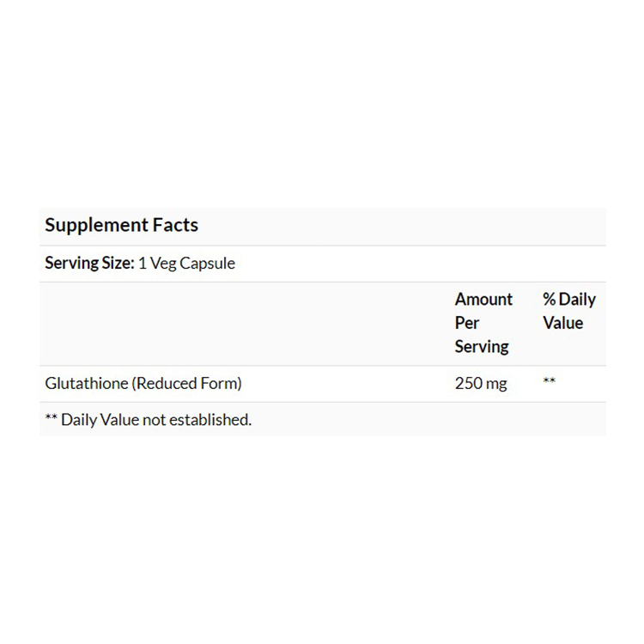Screen dimensions: 644x644
Task: Click "Serving" under "Per" in column header
Action: tap(482, 347)
